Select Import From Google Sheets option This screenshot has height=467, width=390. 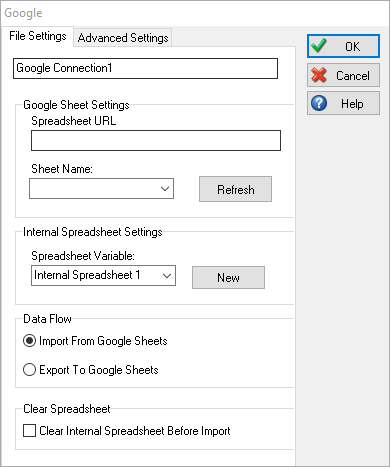95,341
